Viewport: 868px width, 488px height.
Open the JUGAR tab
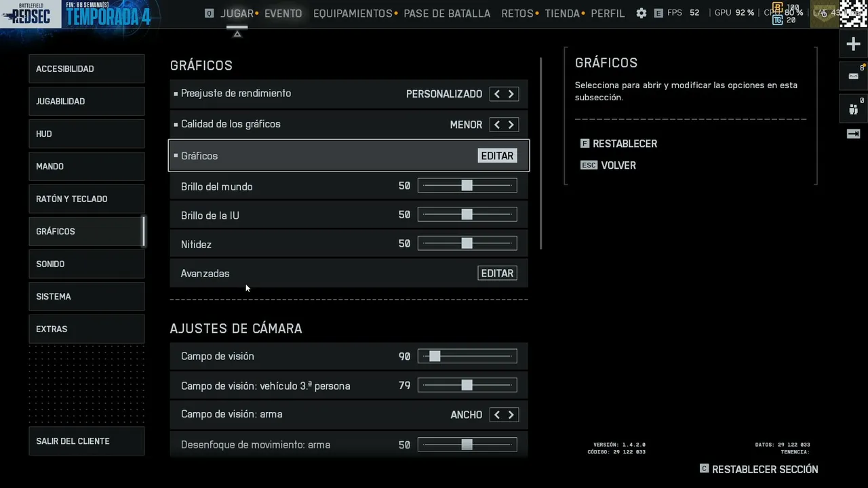[x=237, y=14]
